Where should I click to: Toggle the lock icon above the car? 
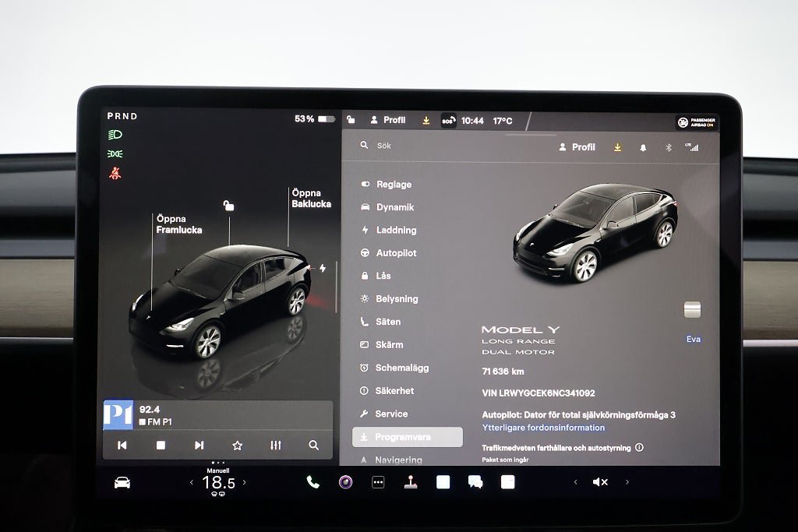(x=228, y=206)
